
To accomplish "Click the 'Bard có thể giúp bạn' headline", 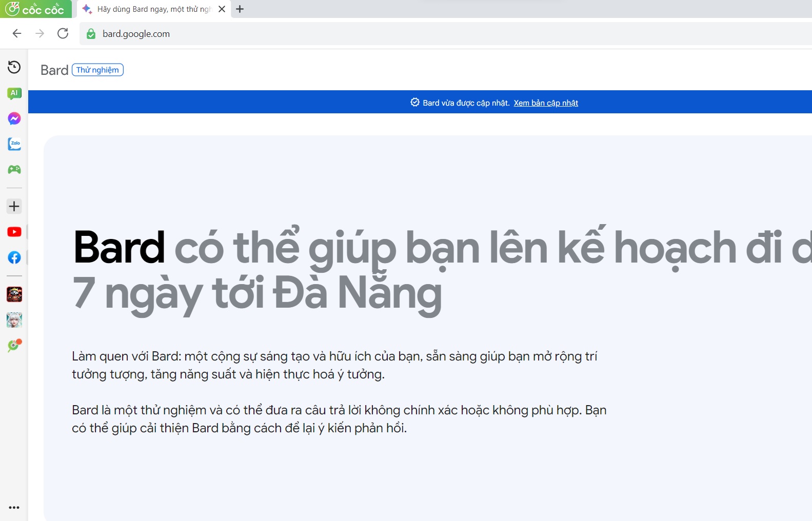I will (443, 248).
